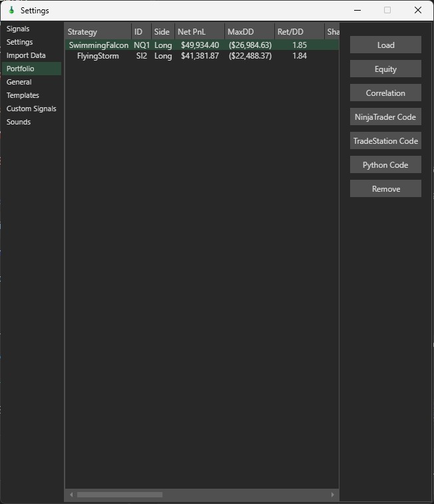
Task: Generate Python Code
Action: coord(385,164)
